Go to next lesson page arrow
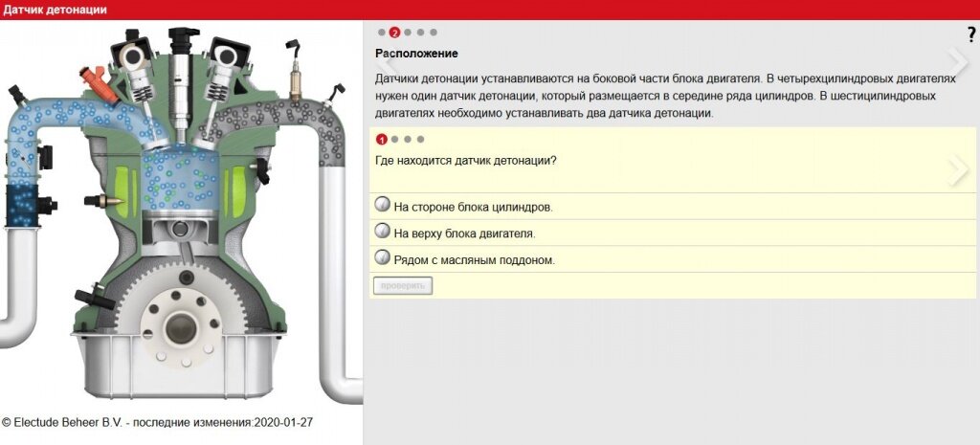 [959, 60]
